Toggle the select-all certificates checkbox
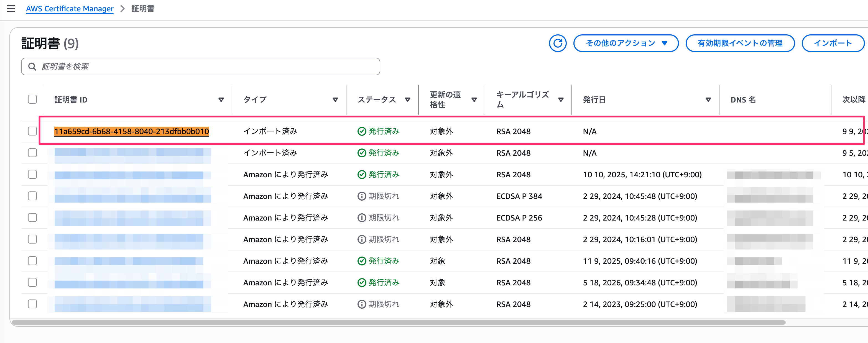868x343 pixels. pyautogui.click(x=32, y=99)
